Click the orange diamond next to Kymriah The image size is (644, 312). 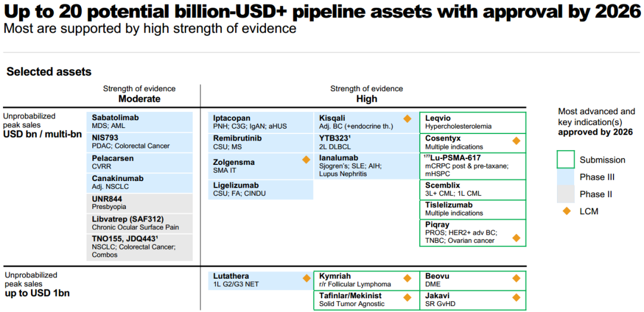pyautogui.click(x=407, y=278)
